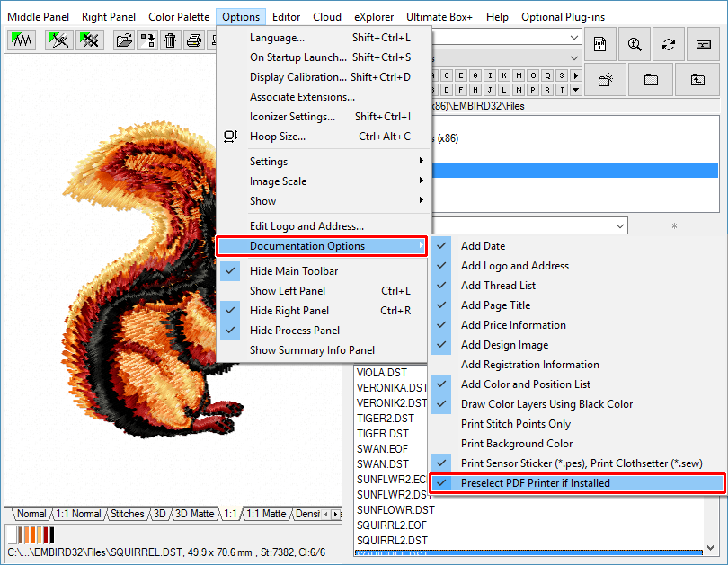The width and height of the screenshot is (728, 565).
Task: Toggle Preselect PDF Printer if Installed
Action: pos(535,483)
